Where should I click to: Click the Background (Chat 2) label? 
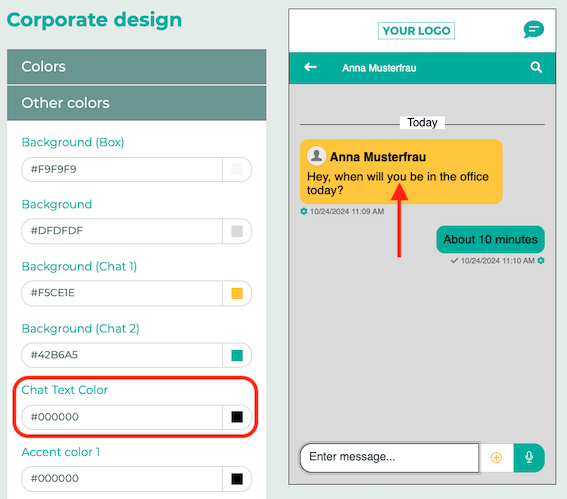80,329
